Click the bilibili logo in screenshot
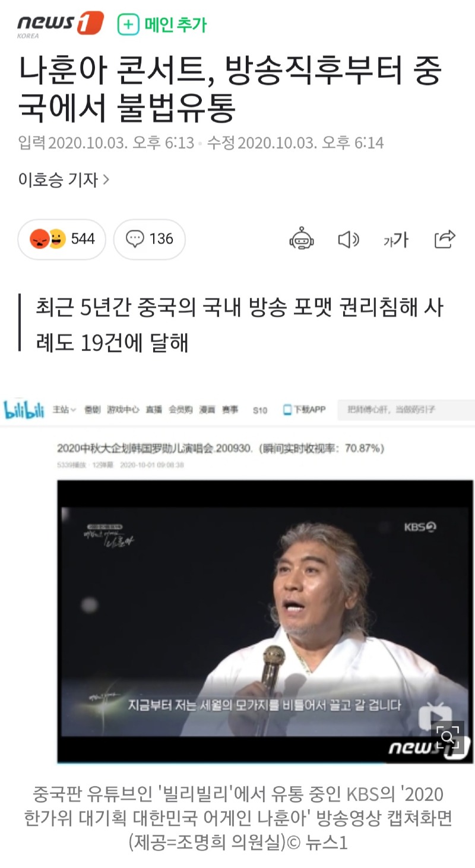 tap(24, 409)
